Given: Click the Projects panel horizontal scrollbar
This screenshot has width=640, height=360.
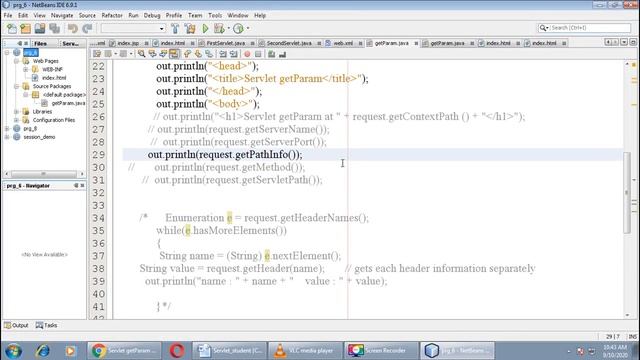Looking at the screenshot, I should pyautogui.click(x=44, y=174).
